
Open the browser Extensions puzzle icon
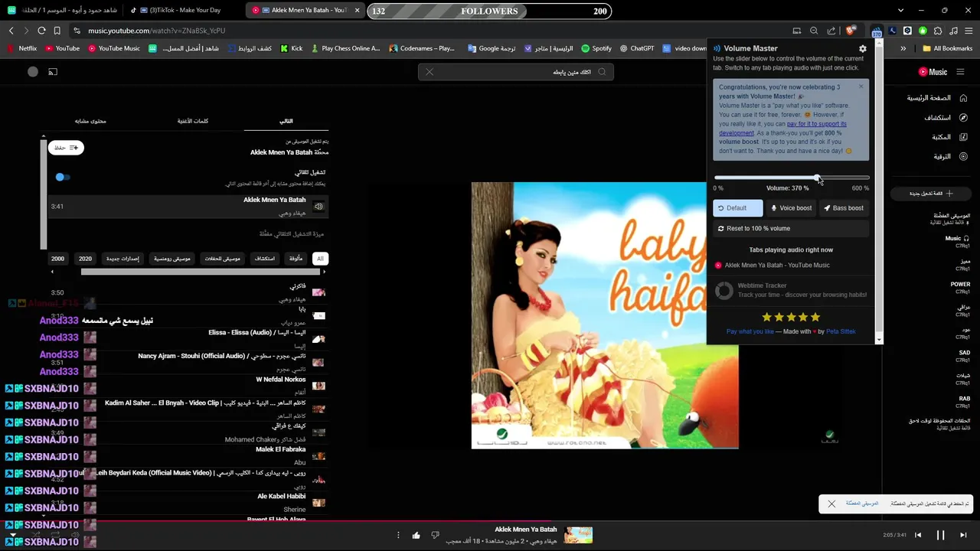click(938, 31)
